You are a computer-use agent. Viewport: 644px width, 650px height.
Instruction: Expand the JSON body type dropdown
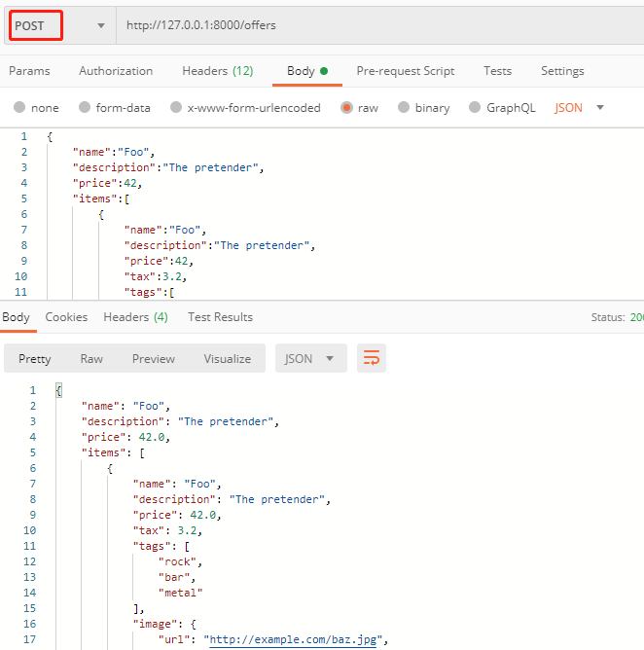580,108
